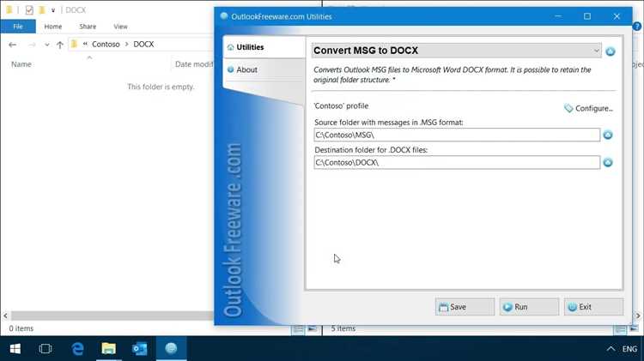
Task: Click the Exit button
Action: [x=593, y=307]
